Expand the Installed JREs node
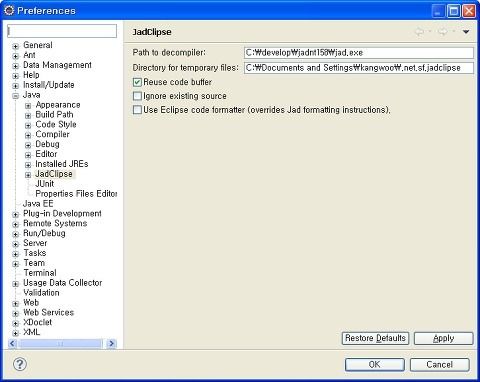480x382 pixels. pos(28,165)
